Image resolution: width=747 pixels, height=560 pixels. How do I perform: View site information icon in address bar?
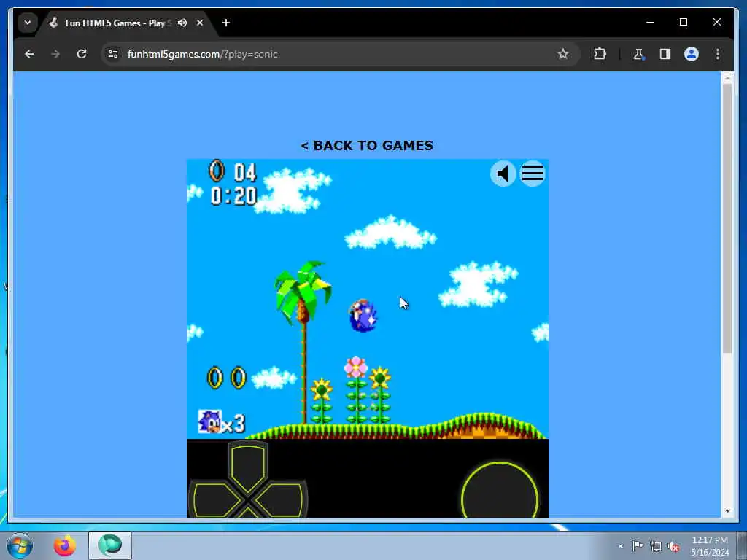coord(113,54)
